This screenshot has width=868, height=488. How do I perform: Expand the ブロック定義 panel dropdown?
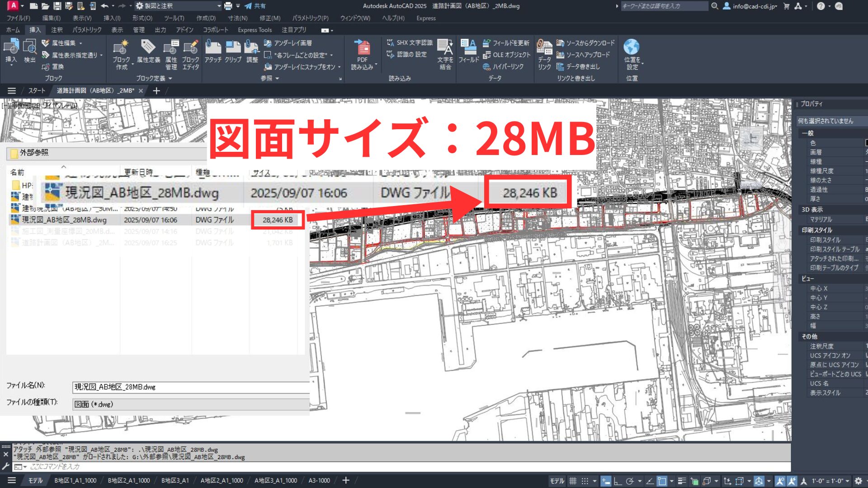click(170, 78)
